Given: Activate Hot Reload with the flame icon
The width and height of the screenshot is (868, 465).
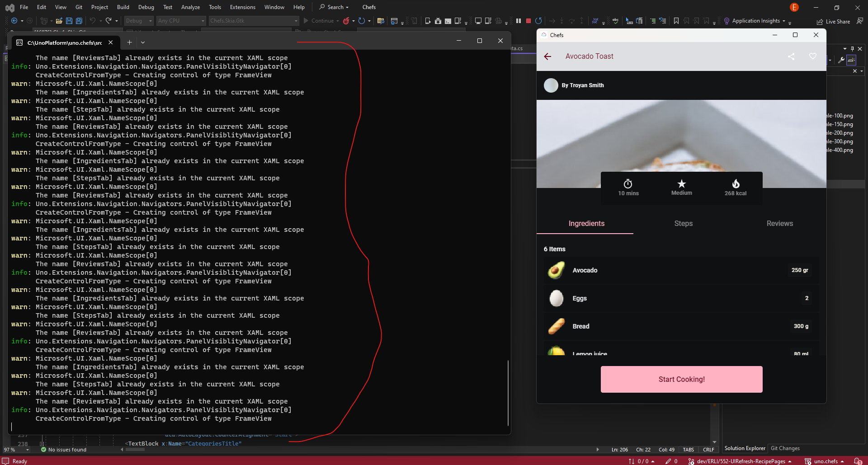Looking at the screenshot, I should tap(346, 21).
